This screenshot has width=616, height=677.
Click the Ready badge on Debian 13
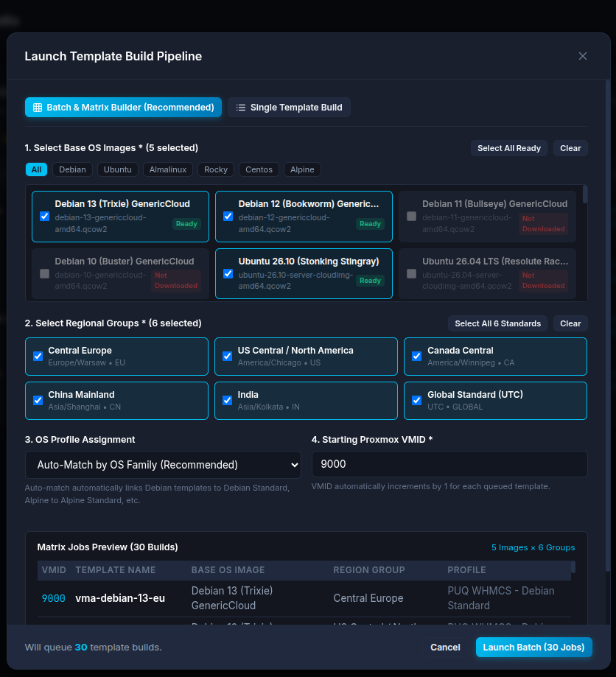pyautogui.click(x=186, y=224)
